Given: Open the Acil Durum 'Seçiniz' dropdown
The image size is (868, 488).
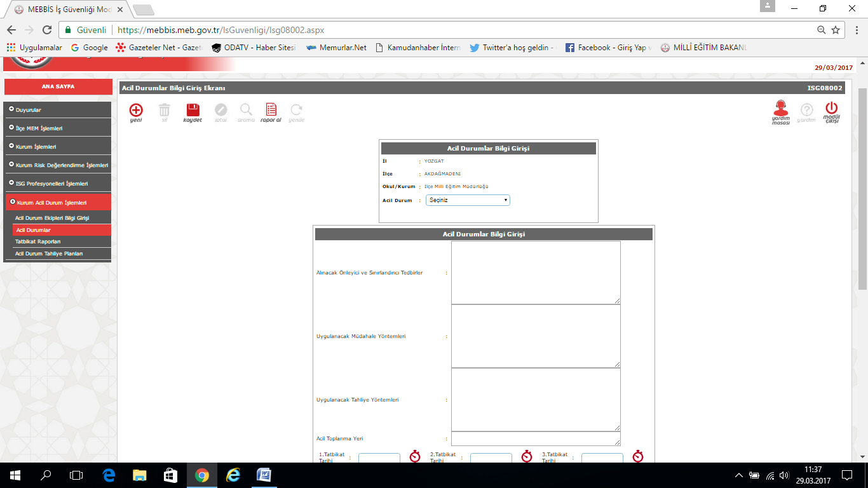Looking at the screenshot, I should [468, 200].
